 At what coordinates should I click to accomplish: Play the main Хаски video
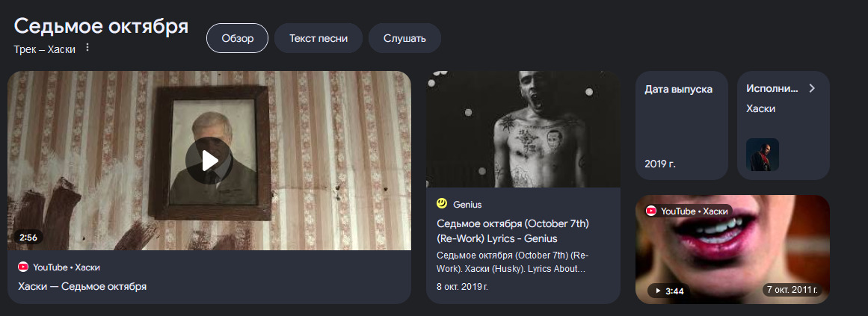(209, 161)
